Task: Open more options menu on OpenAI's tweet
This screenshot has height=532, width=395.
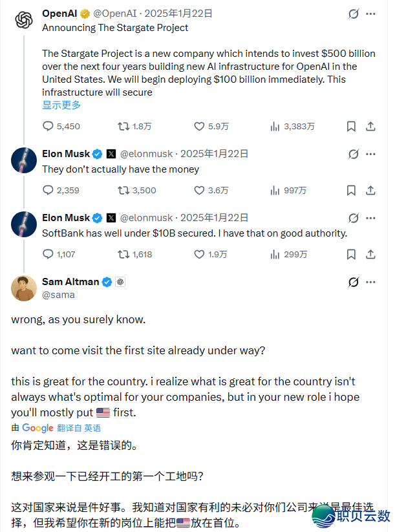Action: pos(370,13)
